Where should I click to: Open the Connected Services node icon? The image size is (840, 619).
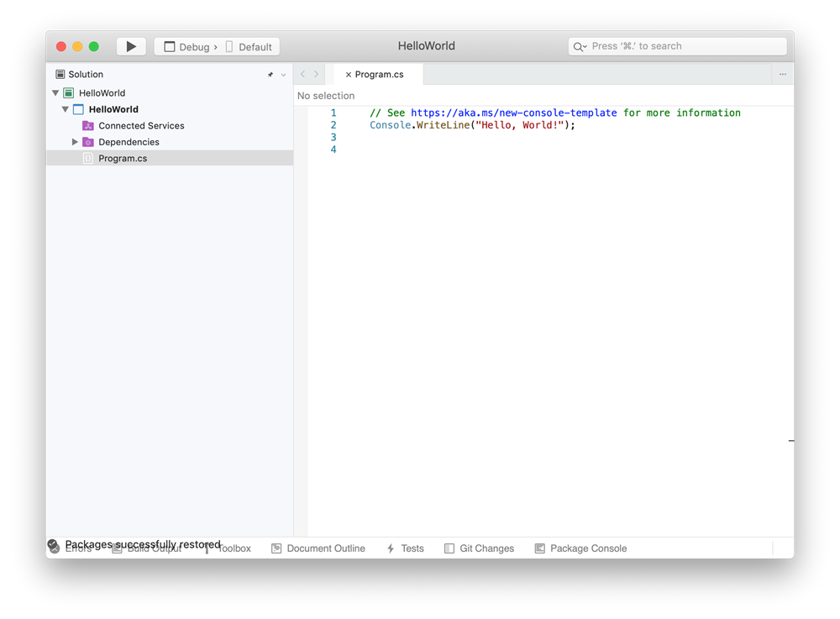tap(87, 125)
